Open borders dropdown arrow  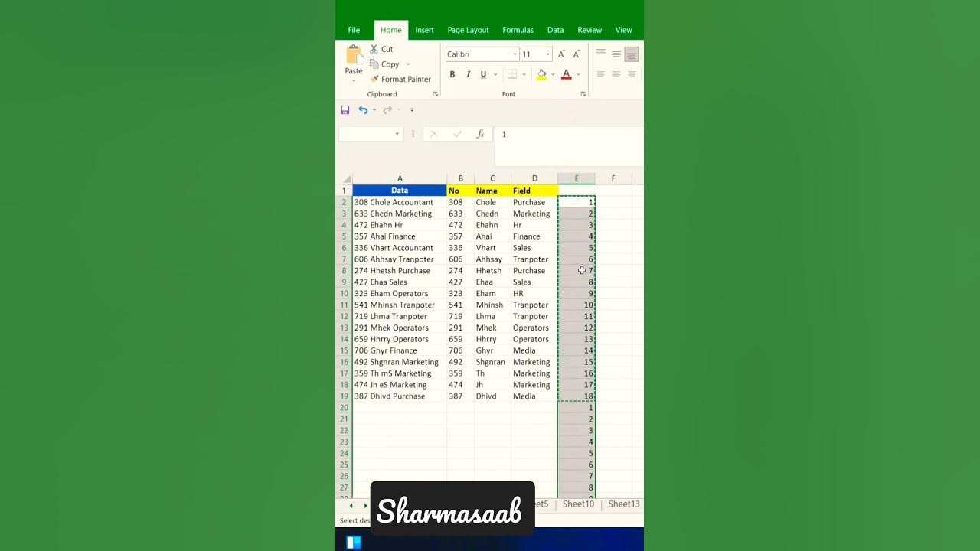(524, 74)
